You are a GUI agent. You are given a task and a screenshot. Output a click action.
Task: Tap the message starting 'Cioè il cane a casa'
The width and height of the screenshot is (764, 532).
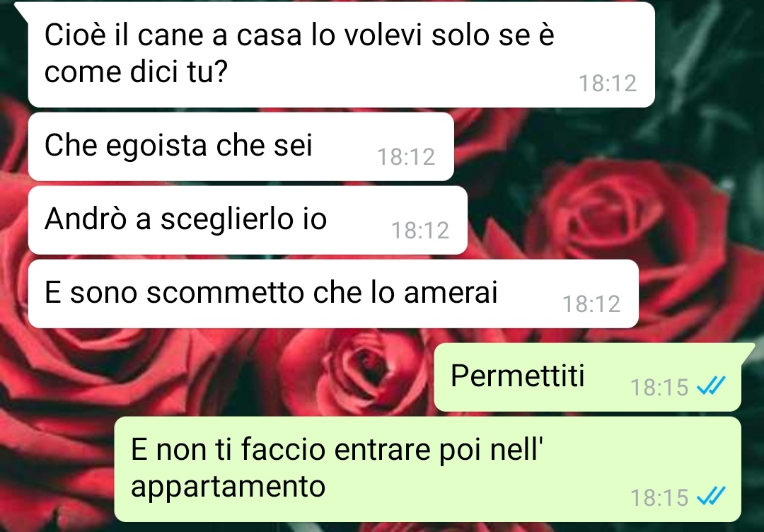point(341,54)
